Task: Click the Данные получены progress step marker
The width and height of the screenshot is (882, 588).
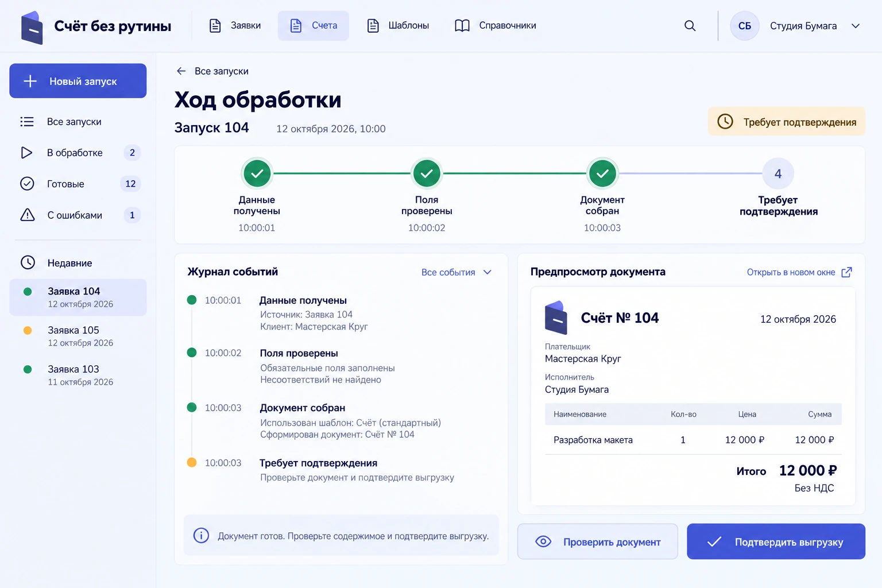Action: pos(257,173)
